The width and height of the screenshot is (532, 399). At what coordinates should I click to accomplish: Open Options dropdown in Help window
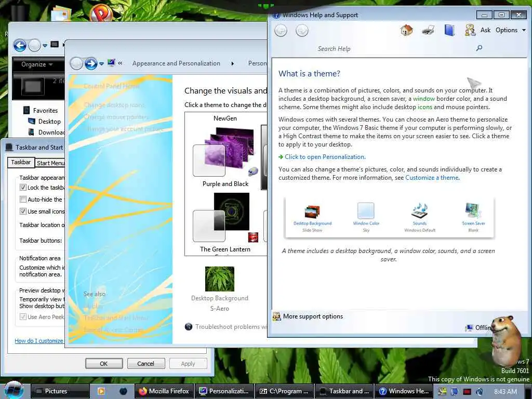point(511,30)
